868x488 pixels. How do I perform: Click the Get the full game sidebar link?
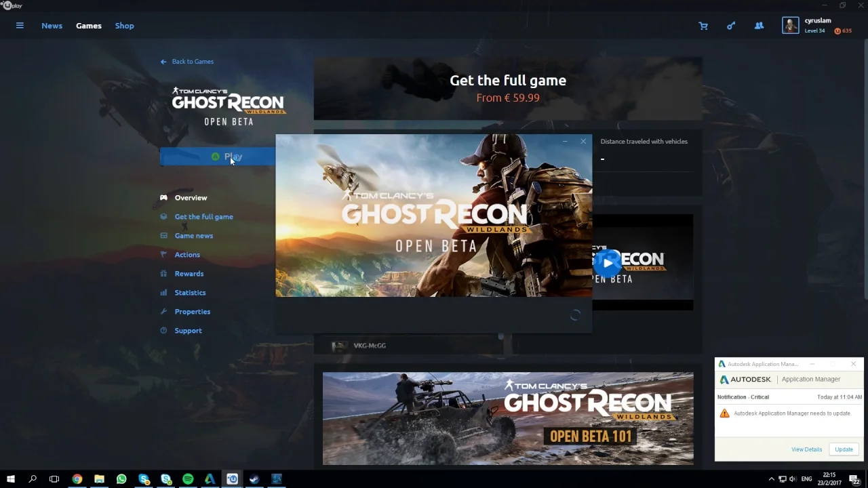[204, 217]
